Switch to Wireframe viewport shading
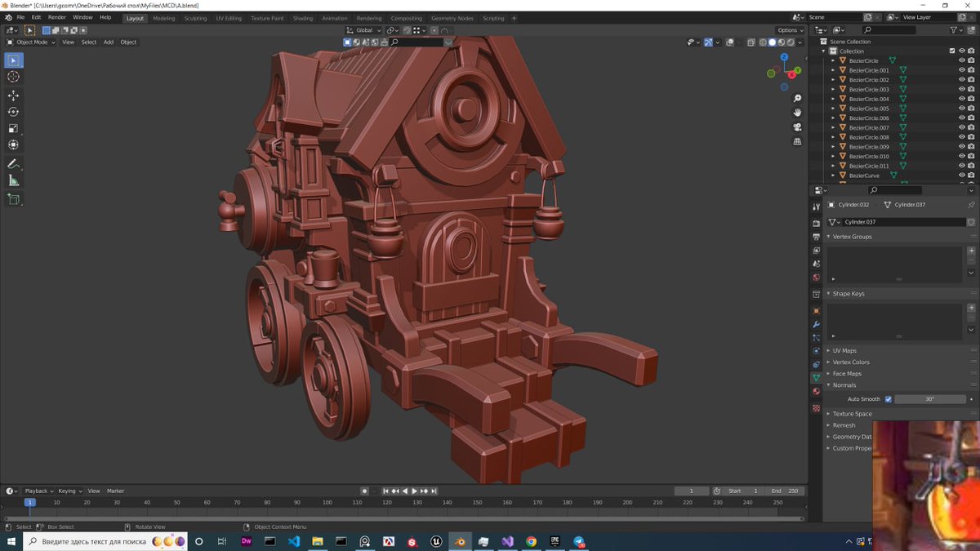 762,42
